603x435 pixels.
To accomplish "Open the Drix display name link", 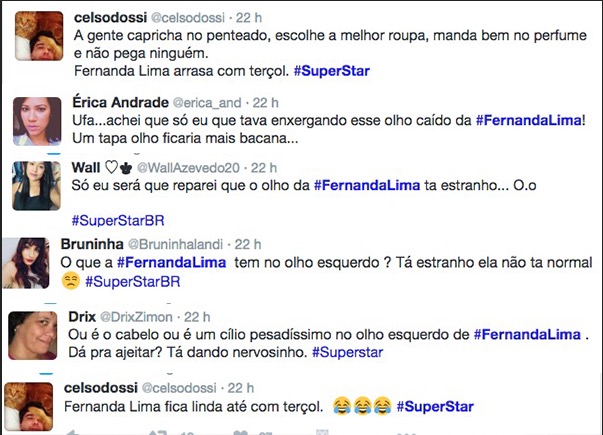I will (82, 315).
